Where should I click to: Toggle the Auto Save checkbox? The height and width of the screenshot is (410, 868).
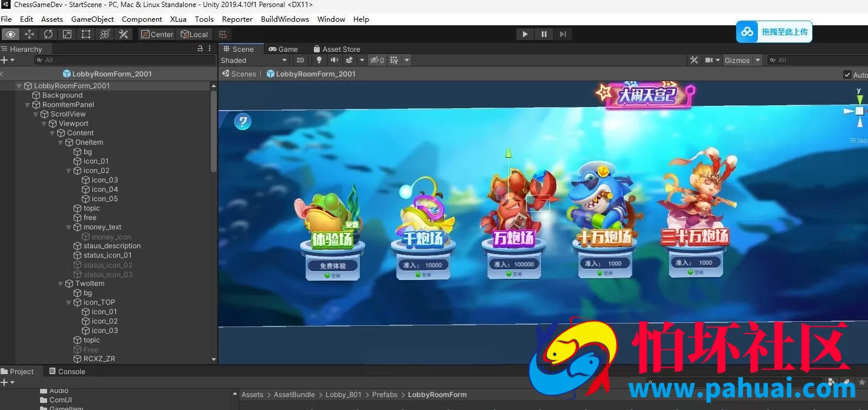tap(847, 75)
